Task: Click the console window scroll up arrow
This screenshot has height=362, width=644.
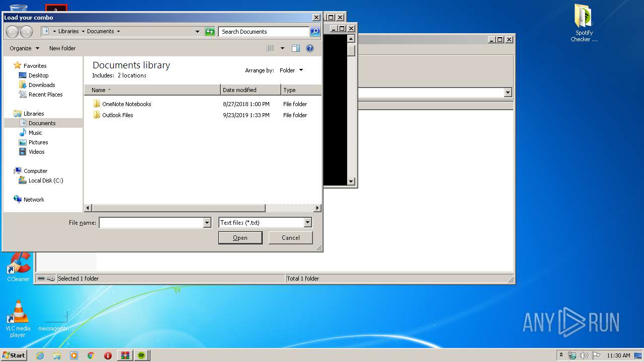Action: pyautogui.click(x=351, y=39)
